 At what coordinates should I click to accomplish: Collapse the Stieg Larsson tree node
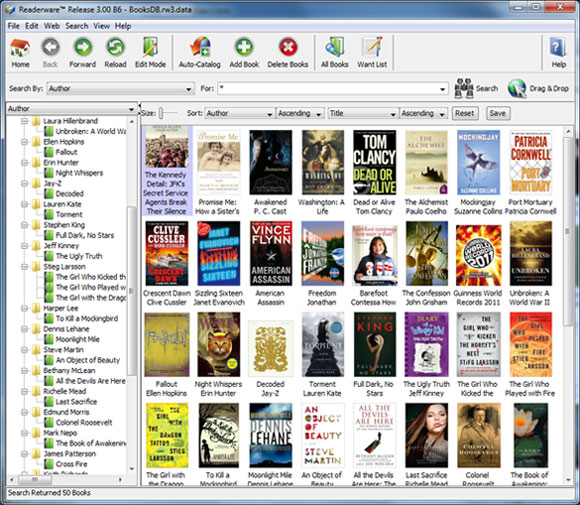coord(24,266)
